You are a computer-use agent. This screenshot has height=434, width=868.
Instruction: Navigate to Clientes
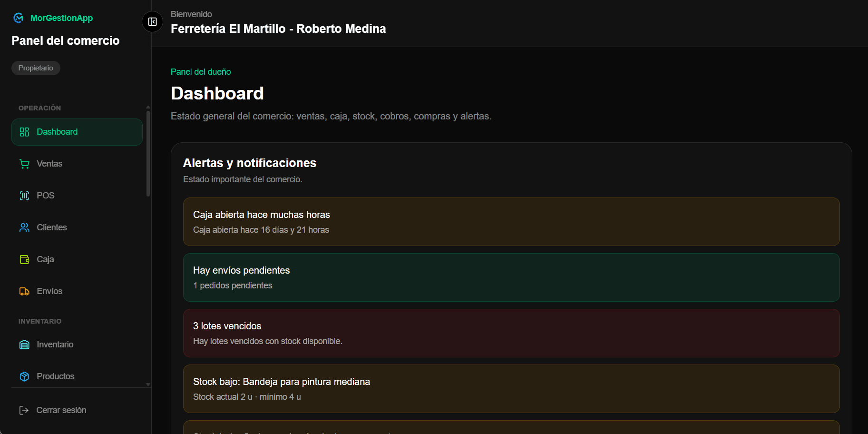pyautogui.click(x=77, y=227)
